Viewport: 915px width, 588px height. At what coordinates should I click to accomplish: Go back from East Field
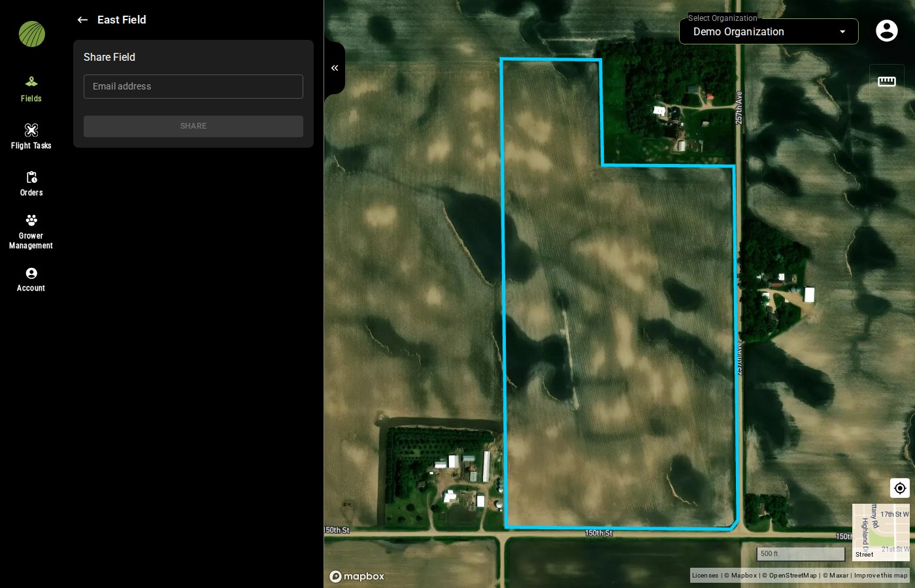pyautogui.click(x=82, y=20)
